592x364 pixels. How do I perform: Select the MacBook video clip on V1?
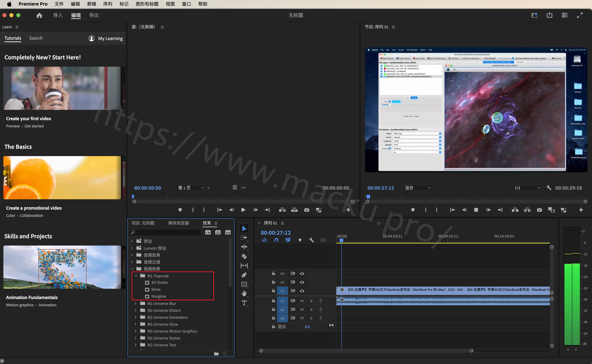point(443,291)
